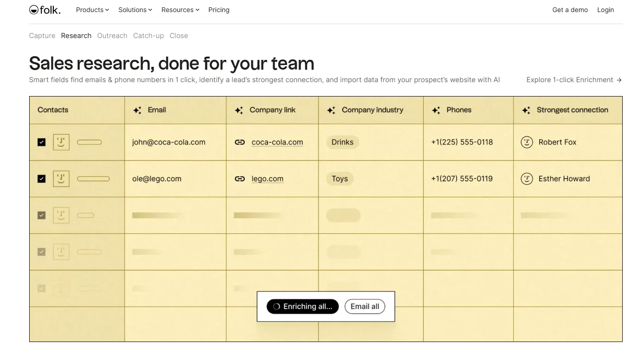The height and width of the screenshot is (355, 644).
Task: Uncheck the checkbox in ole@lego.com row
Action: [x=42, y=179]
